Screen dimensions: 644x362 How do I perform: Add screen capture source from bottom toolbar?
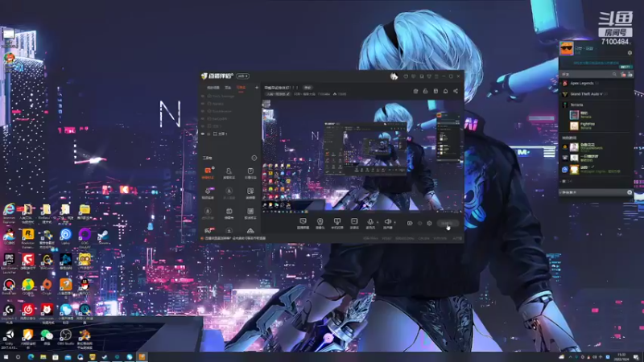[303, 222]
